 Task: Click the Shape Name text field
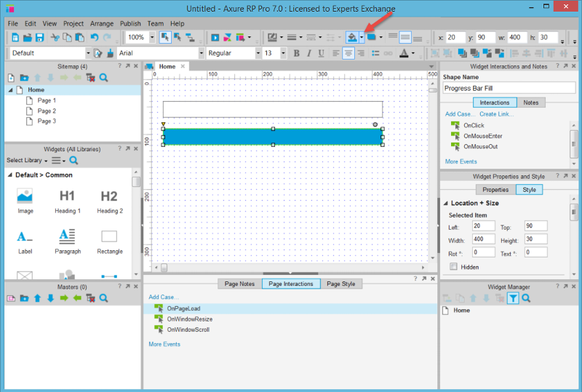tap(509, 88)
